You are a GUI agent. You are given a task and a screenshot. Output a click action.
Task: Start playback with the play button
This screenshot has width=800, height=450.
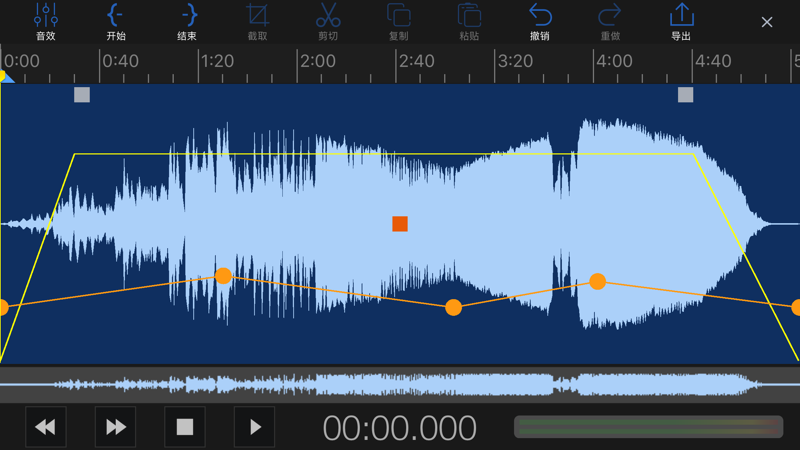pyautogui.click(x=255, y=427)
